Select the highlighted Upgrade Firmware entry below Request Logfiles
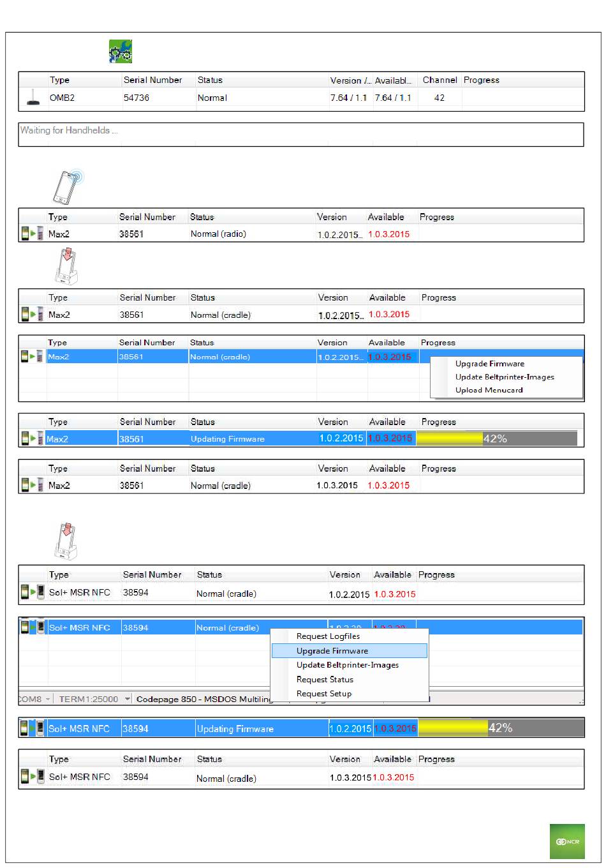Screen dimensions: 606x868 (349, 650)
